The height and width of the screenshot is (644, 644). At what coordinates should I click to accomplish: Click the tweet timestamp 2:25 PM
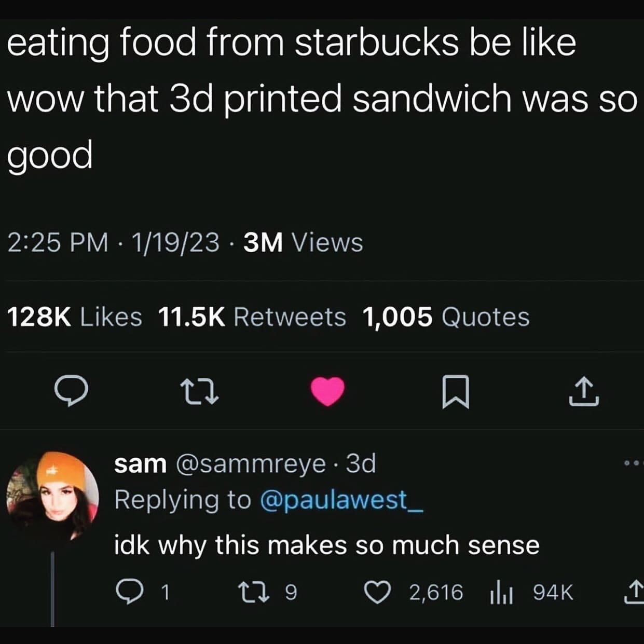tap(58, 242)
